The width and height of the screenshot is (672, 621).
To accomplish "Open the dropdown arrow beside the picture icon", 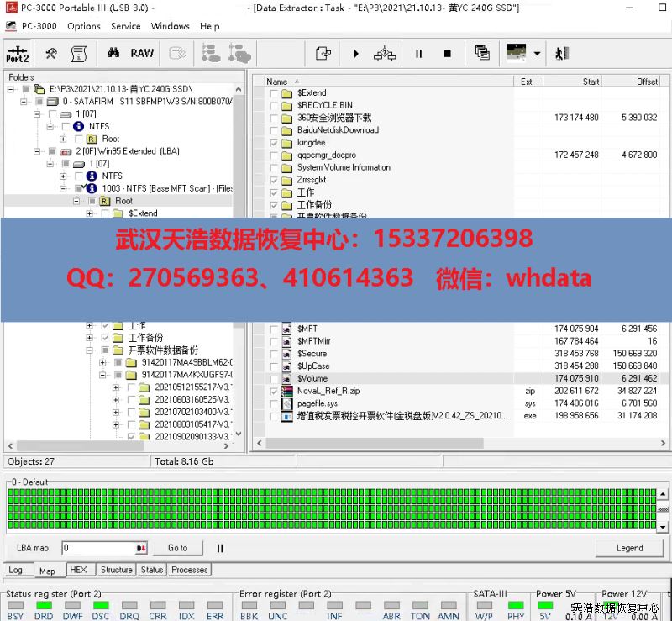I will pyautogui.click(x=537, y=54).
